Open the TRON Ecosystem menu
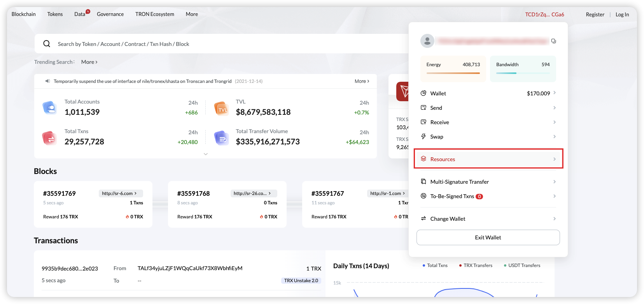The image size is (644, 304). pyautogui.click(x=155, y=14)
